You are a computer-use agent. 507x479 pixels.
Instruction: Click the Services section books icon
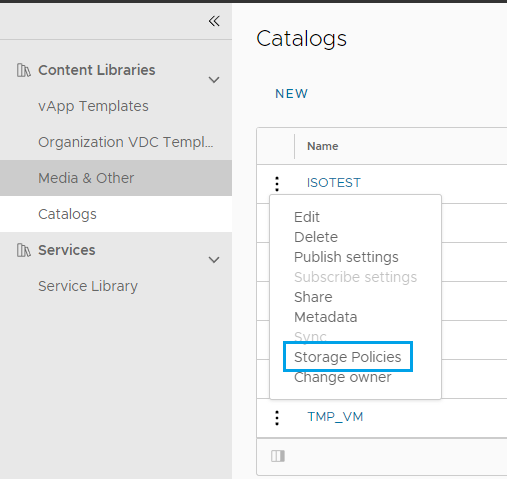click(24, 250)
